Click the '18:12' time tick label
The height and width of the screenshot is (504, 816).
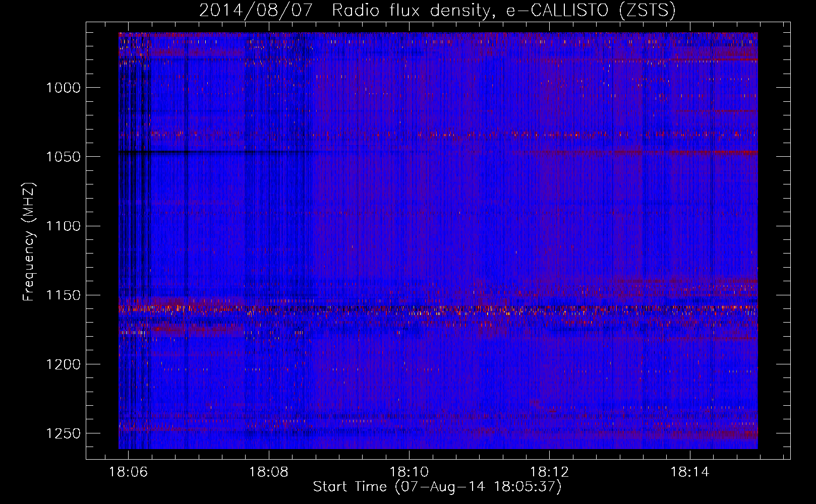[x=549, y=472]
